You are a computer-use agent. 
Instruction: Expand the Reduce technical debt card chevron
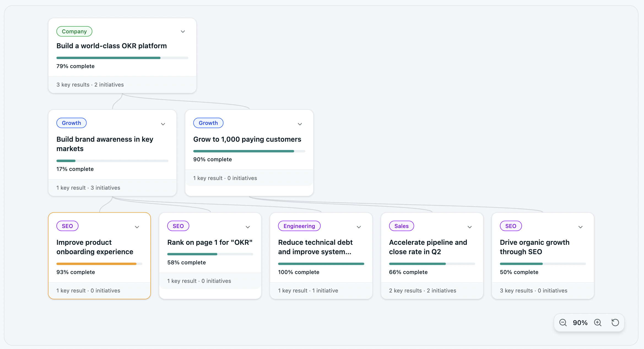[359, 227]
